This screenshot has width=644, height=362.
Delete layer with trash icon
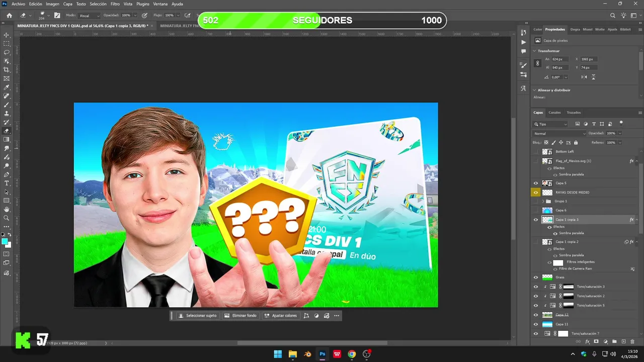632,341
